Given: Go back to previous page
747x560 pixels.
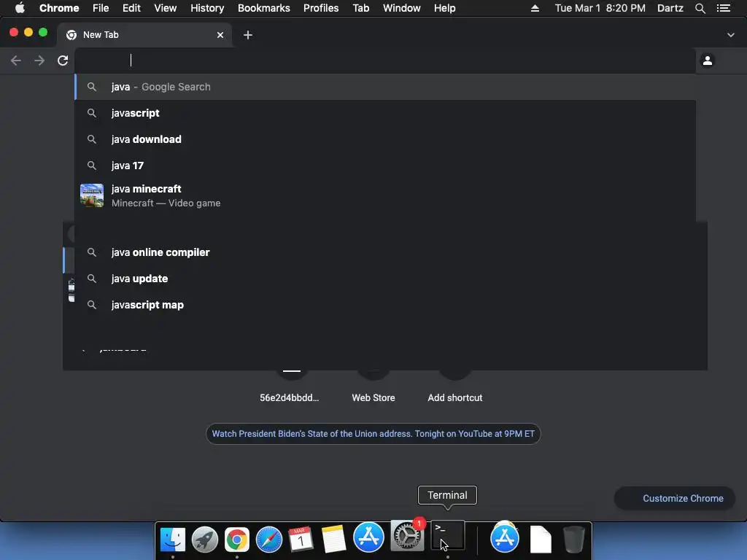Looking at the screenshot, I should click(16, 61).
